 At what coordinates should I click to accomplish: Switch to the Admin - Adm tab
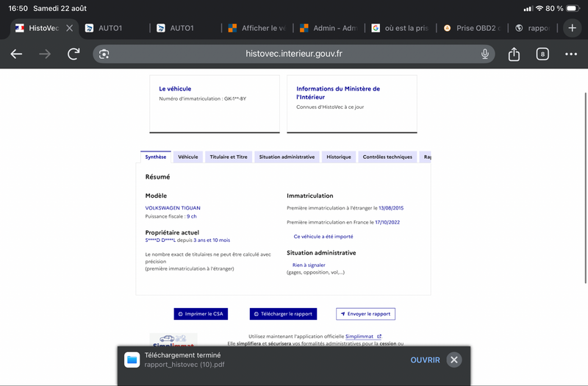tap(329, 28)
